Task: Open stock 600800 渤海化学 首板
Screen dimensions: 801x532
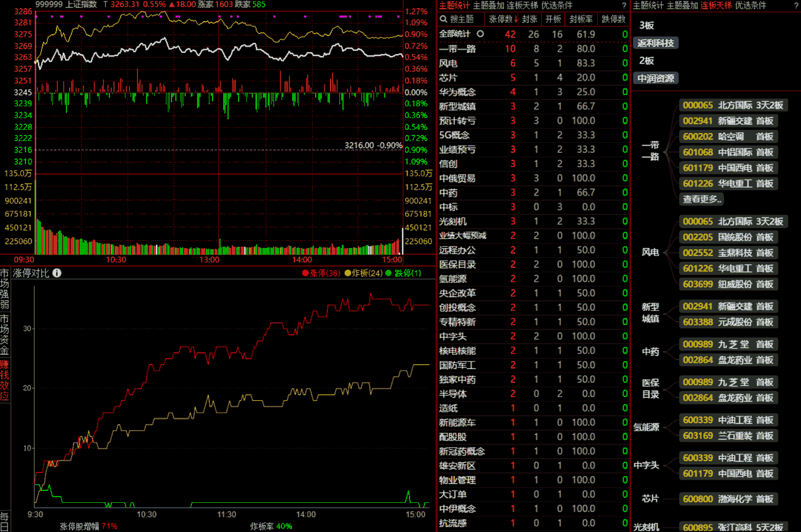Action: pyautogui.click(x=728, y=498)
